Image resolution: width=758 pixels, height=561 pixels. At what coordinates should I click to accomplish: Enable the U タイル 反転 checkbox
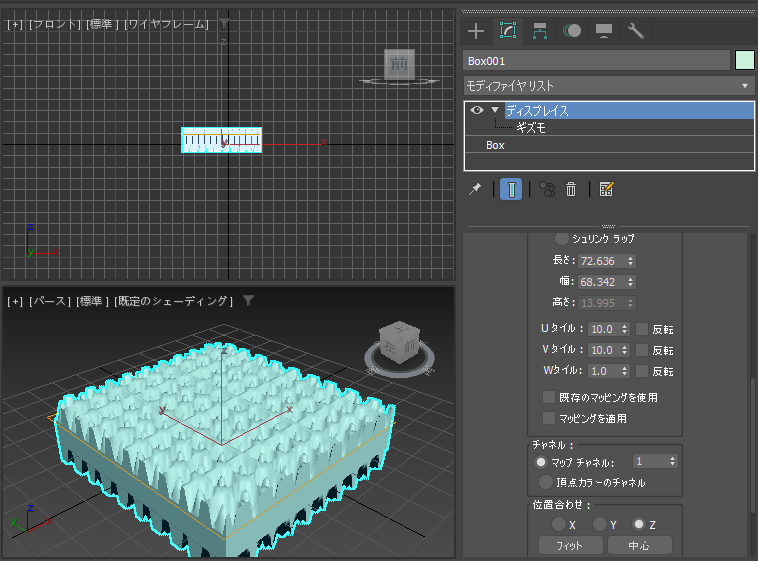642,329
